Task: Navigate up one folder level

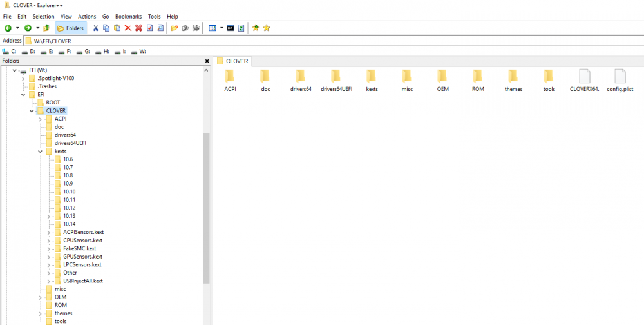Action: [46, 28]
